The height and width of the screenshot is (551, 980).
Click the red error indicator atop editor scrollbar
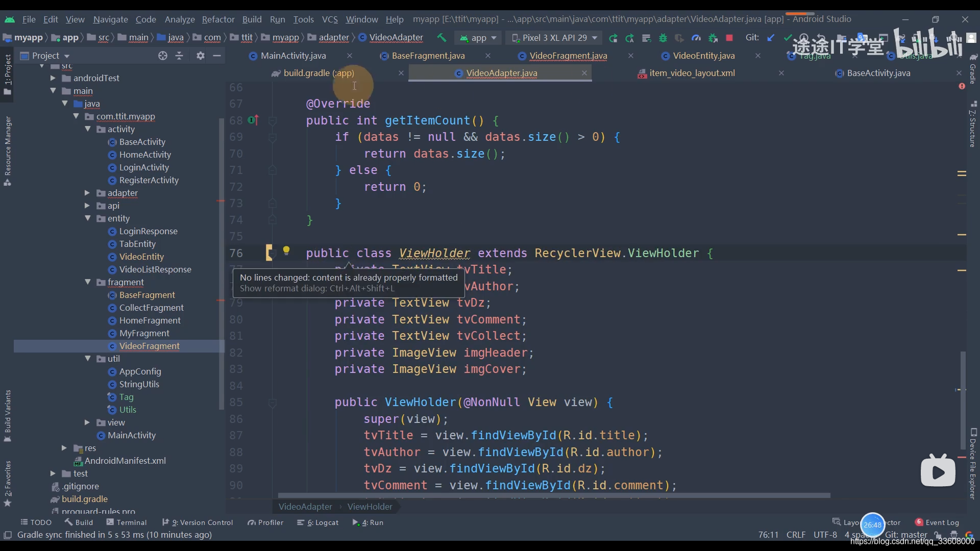point(962,86)
